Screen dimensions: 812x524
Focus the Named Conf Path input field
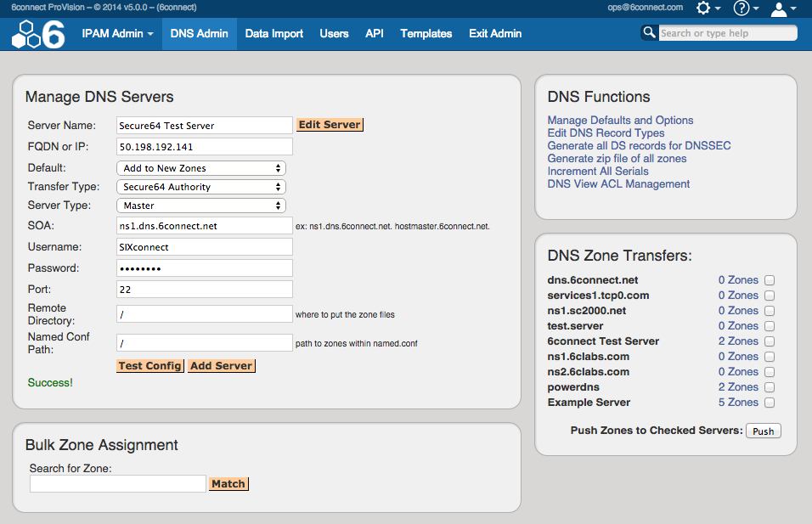click(x=205, y=343)
